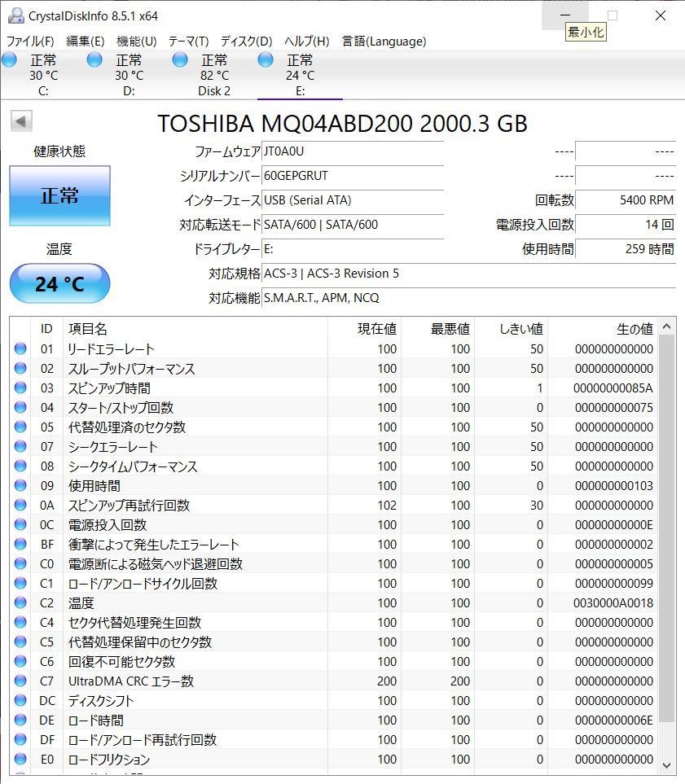
Task: Click the status orb of attribute DE ロード時間
Action: [20, 719]
